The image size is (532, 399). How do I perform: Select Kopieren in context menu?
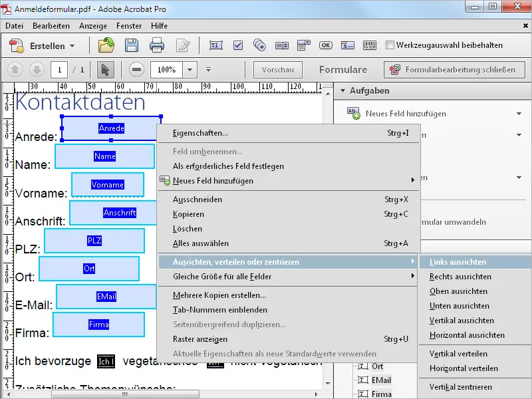pyautogui.click(x=289, y=213)
